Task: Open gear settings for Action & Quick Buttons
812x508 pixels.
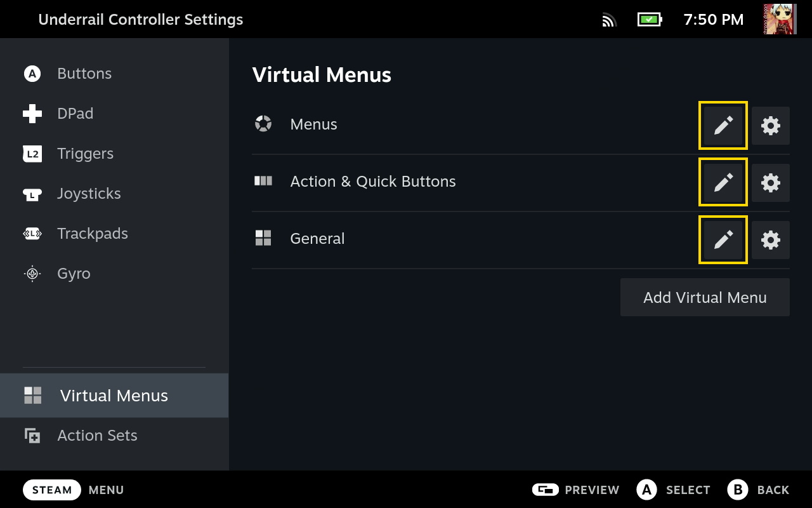Action: pos(770,183)
